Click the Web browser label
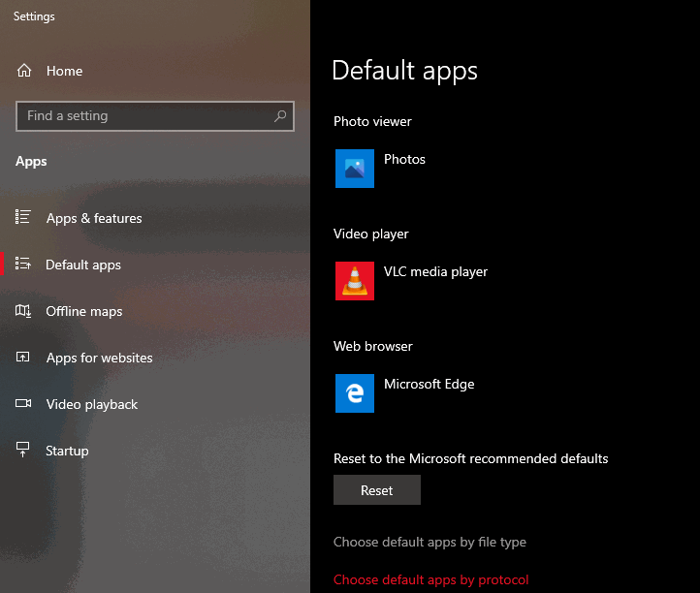The width and height of the screenshot is (700, 593). (x=372, y=346)
